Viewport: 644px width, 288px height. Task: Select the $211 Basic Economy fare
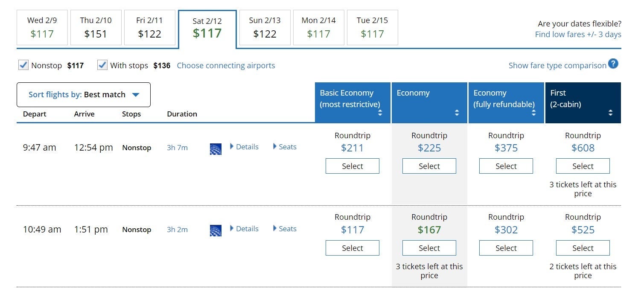[352, 166]
